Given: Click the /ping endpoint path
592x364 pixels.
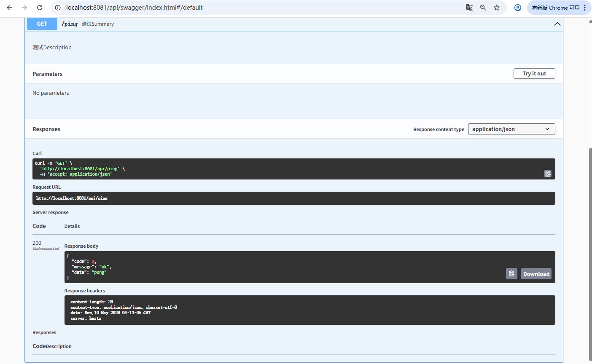Looking at the screenshot, I should 70,24.
